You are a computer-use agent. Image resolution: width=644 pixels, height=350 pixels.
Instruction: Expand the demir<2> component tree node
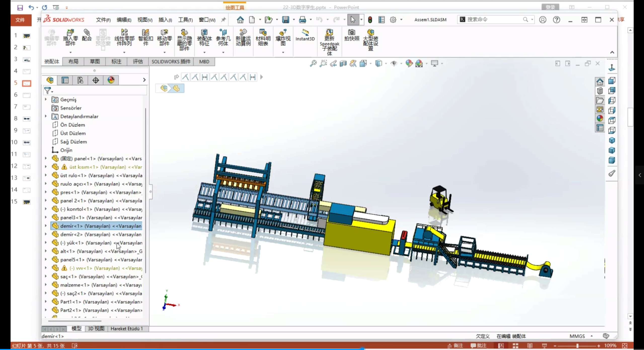pos(46,234)
